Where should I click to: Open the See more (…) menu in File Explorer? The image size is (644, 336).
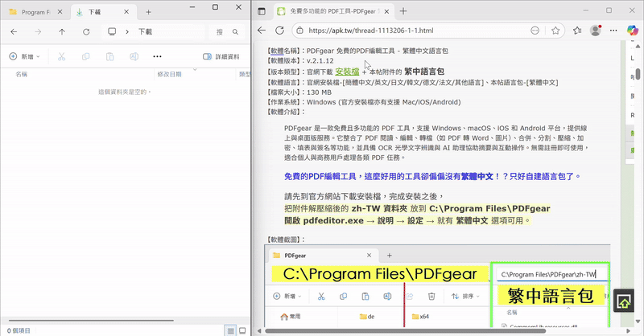click(x=157, y=57)
